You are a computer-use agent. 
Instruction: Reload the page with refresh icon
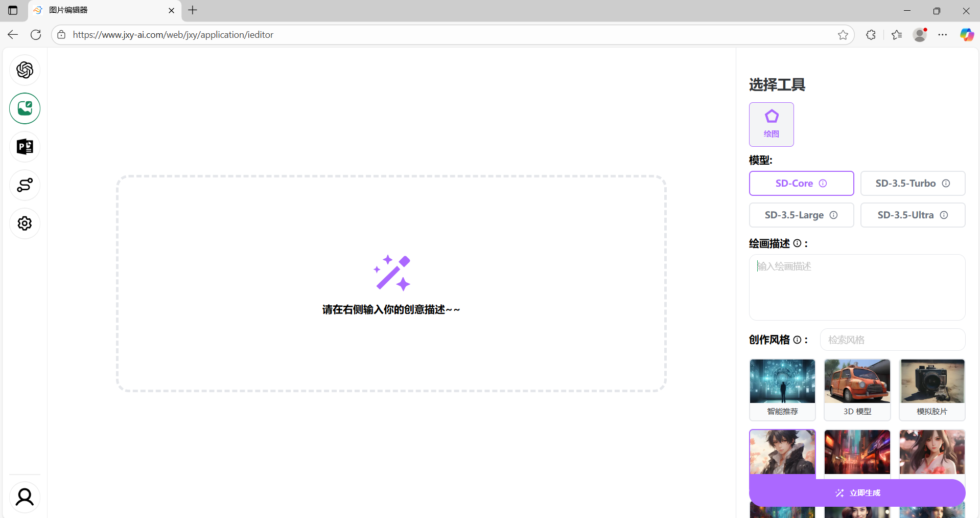tap(36, 35)
